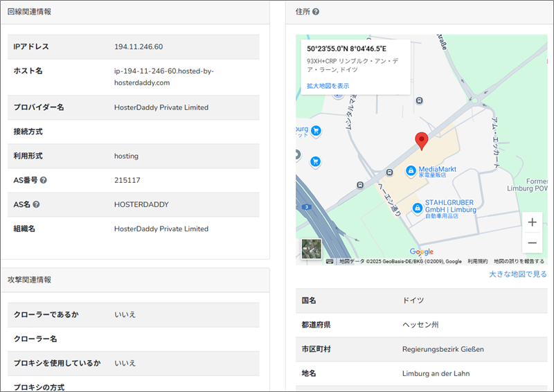Image resolution: width=554 pixels, height=392 pixels.
Task: Click Limburg an der Lahn value
Action: pos(436,373)
